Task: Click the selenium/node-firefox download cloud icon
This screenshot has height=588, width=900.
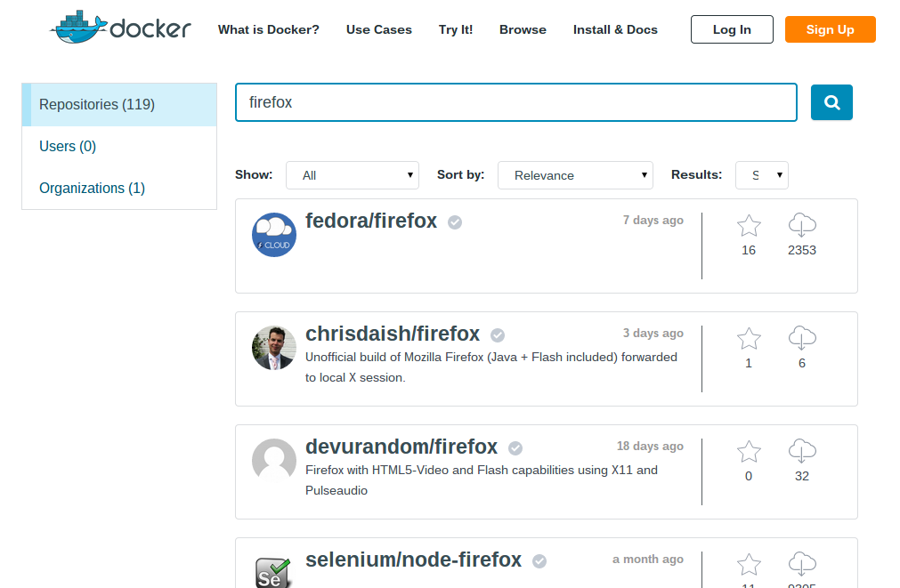Action: click(x=802, y=564)
